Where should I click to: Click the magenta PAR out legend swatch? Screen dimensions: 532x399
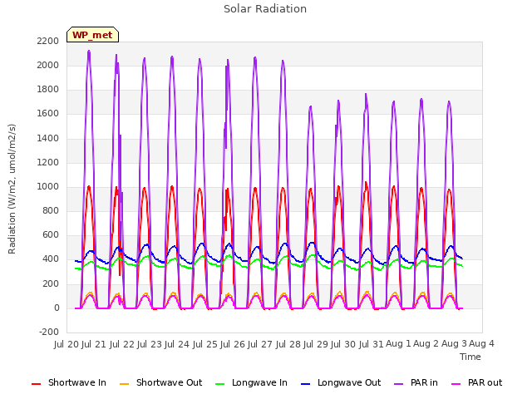tap(456, 384)
